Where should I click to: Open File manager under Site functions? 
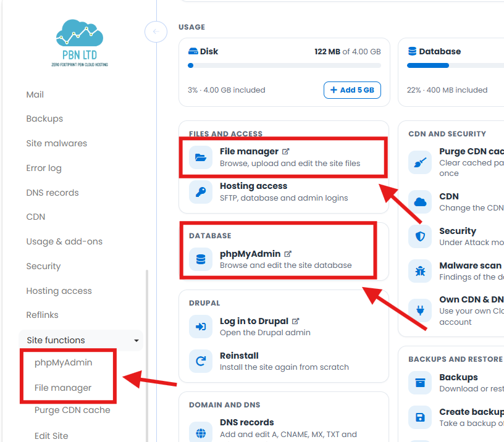[x=63, y=388]
